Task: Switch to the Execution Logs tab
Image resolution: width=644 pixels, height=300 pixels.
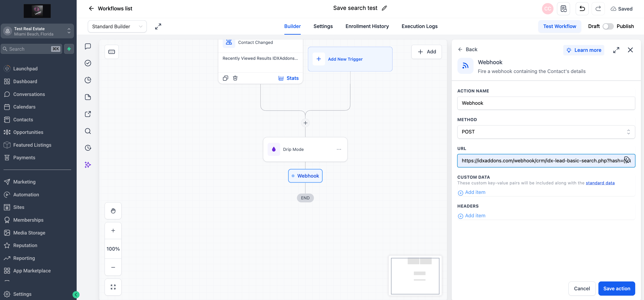Action: [419, 26]
